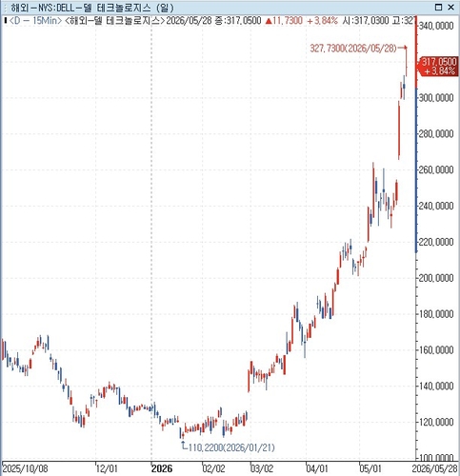The image size is (460, 476).
Task: Click the 260.0000 price axis label
Action: pos(436,169)
